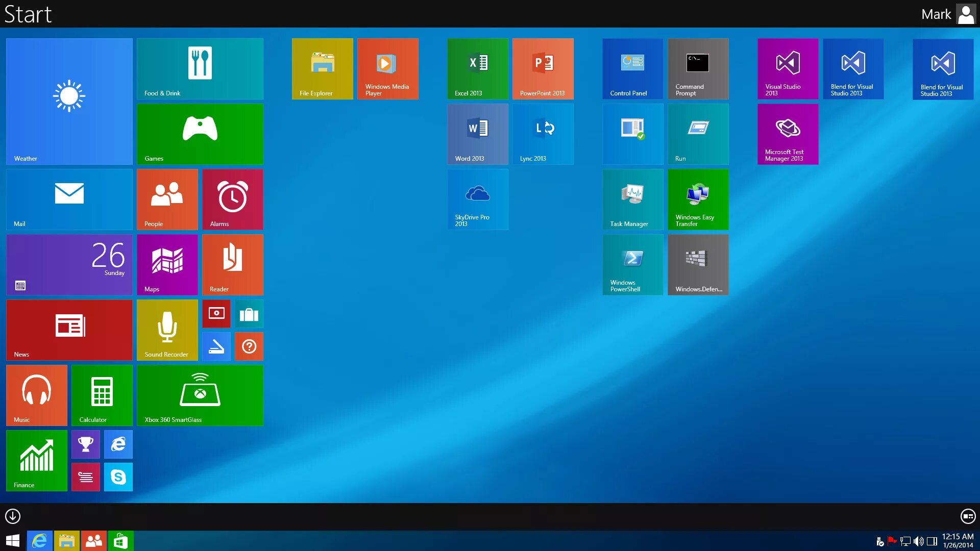This screenshot has height=551, width=980.
Task: Scroll down on Start screen
Action: click(12, 515)
